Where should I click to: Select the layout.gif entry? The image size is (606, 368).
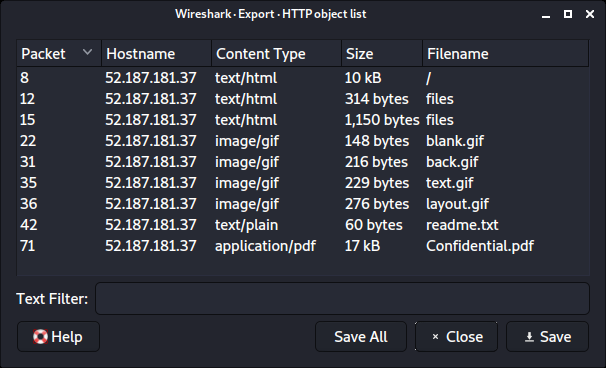click(303, 204)
